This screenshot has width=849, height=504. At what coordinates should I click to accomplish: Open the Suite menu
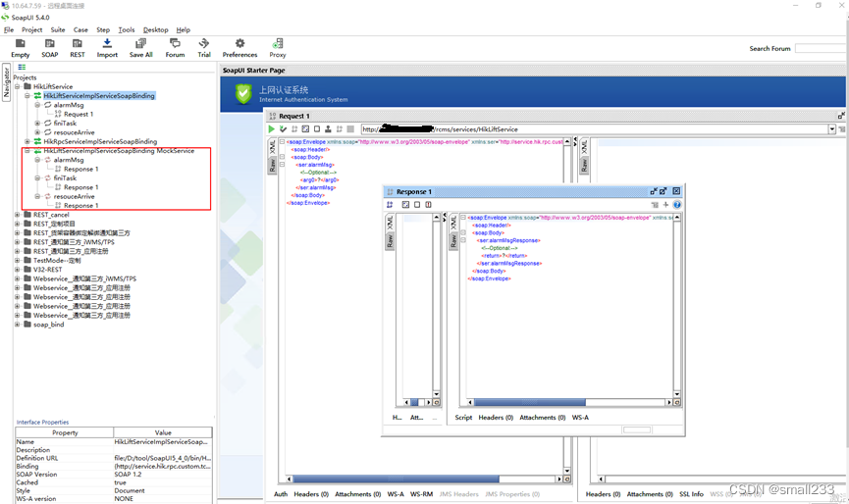point(58,29)
